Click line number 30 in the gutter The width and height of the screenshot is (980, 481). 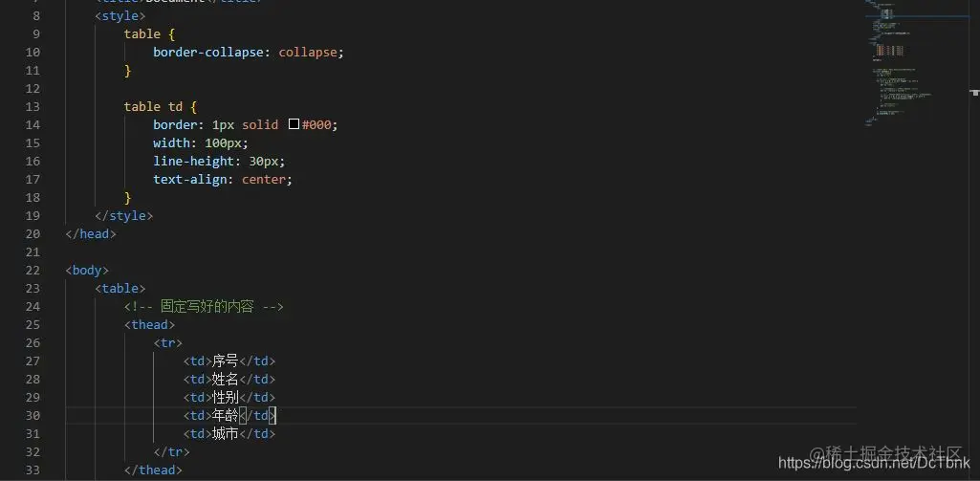point(33,415)
